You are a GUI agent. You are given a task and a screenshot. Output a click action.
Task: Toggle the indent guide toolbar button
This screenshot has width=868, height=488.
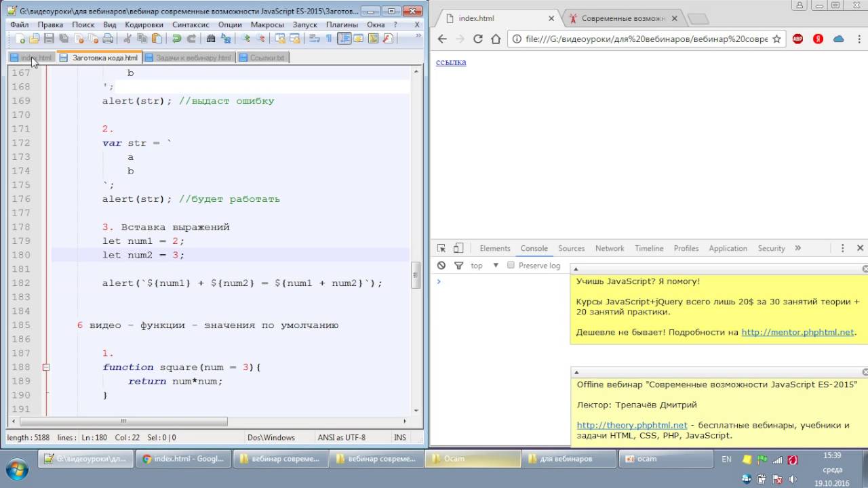344,39
